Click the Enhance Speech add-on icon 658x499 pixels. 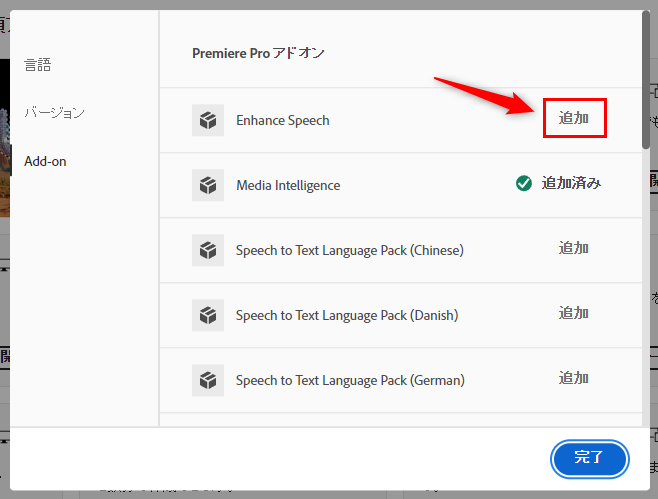pos(208,120)
